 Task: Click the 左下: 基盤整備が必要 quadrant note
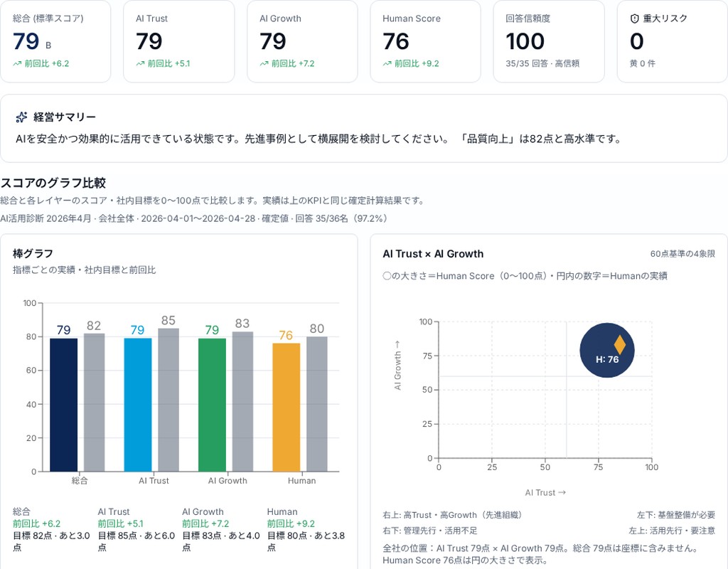point(676,515)
